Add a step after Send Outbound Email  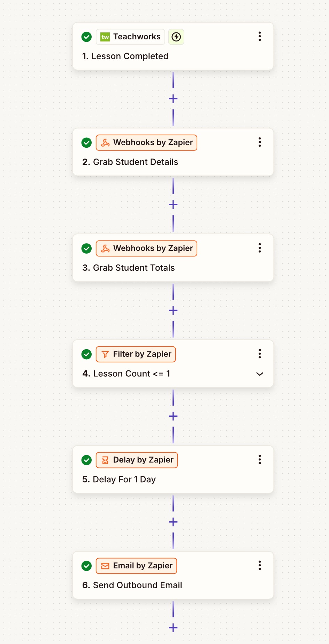tap(173, 628)
